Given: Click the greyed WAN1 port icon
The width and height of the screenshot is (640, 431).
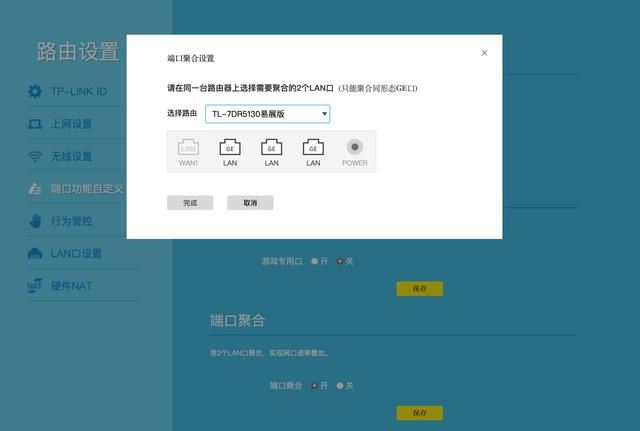Looking at the screenshot, I should [x=188, y=147].
